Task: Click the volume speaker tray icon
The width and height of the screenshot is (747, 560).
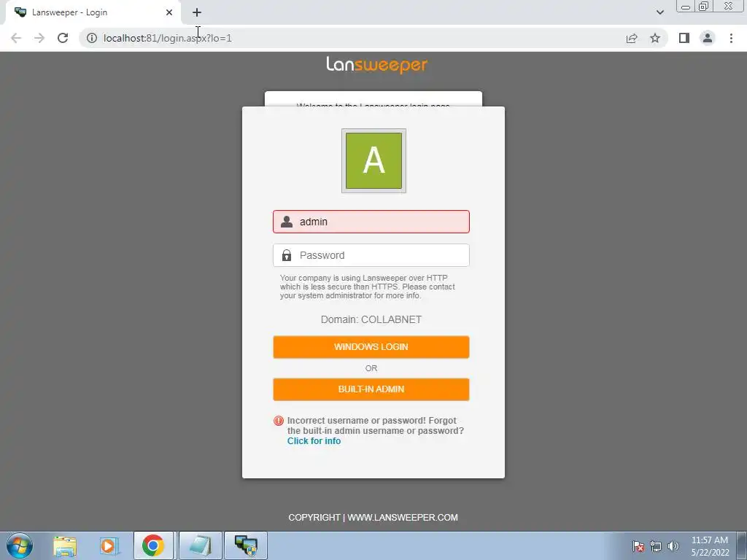Action: 673,546
